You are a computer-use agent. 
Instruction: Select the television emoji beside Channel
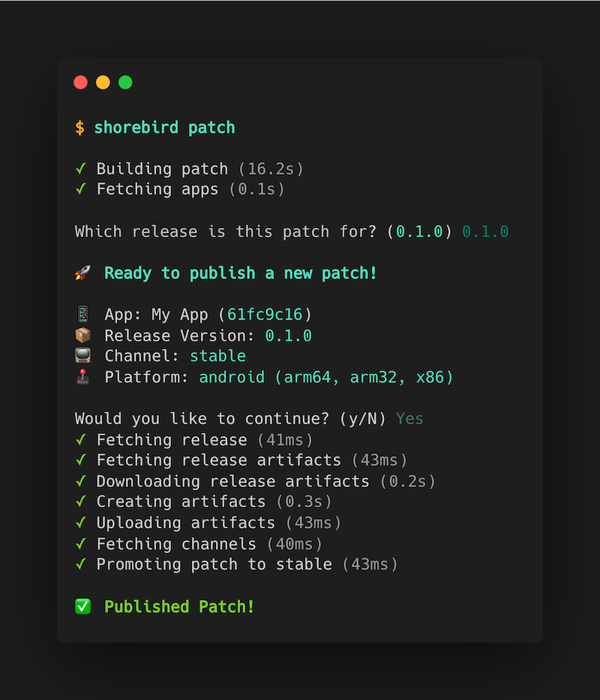coord(82,356)
